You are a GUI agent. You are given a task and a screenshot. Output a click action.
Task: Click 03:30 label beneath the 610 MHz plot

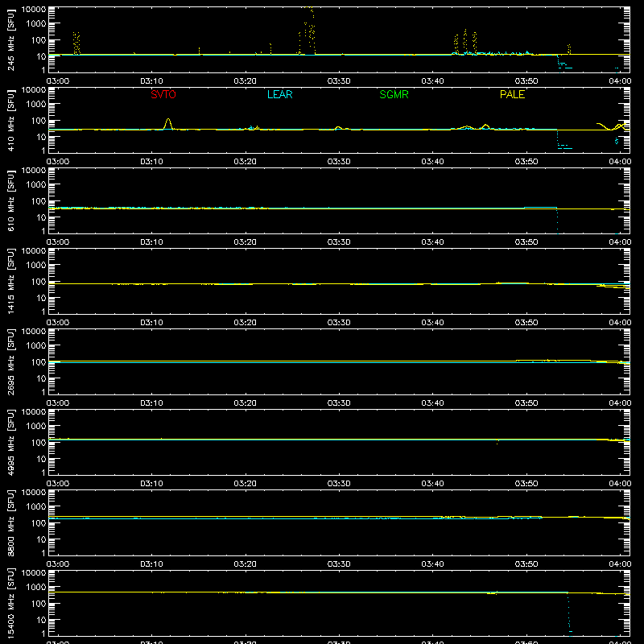[x=339, y=242]
